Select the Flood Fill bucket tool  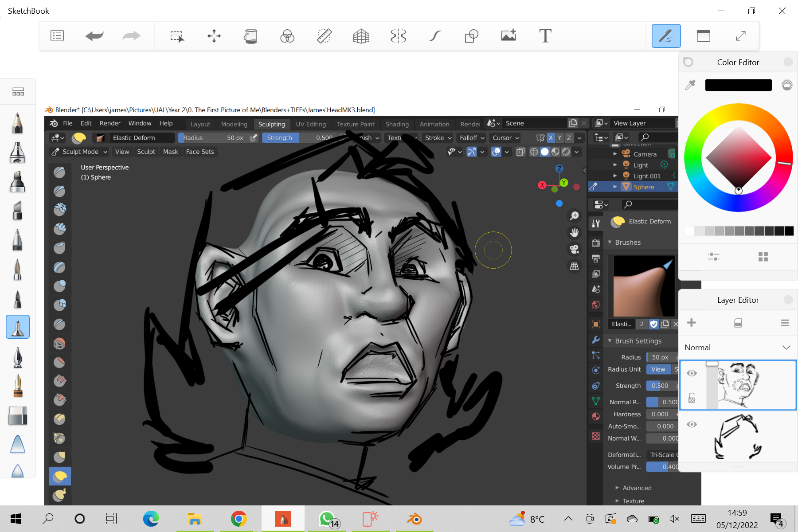coord(250,36)
